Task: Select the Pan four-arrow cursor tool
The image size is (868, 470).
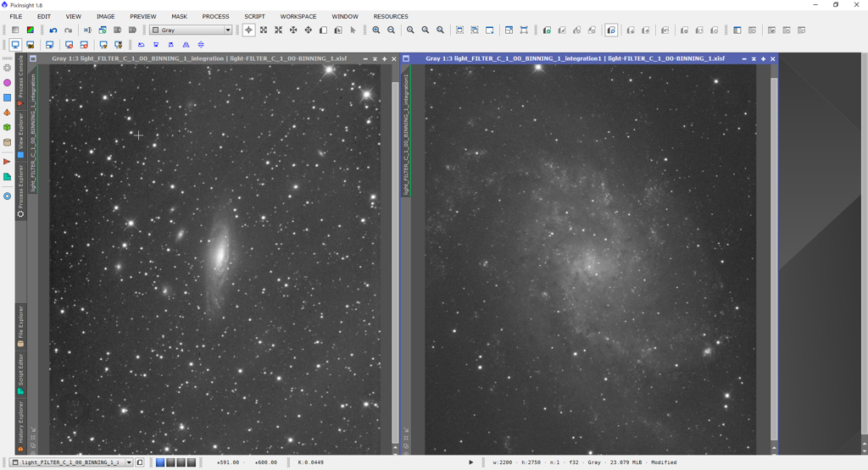Action: 309,30
